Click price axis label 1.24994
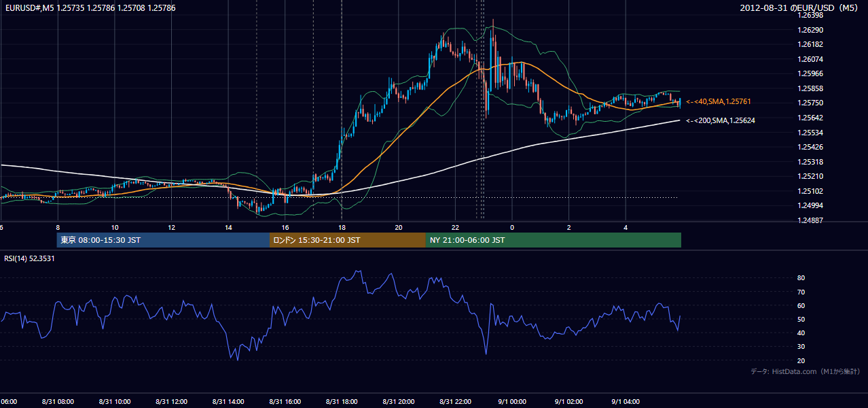The image size is (868, 408). click(x=810, y=205)
